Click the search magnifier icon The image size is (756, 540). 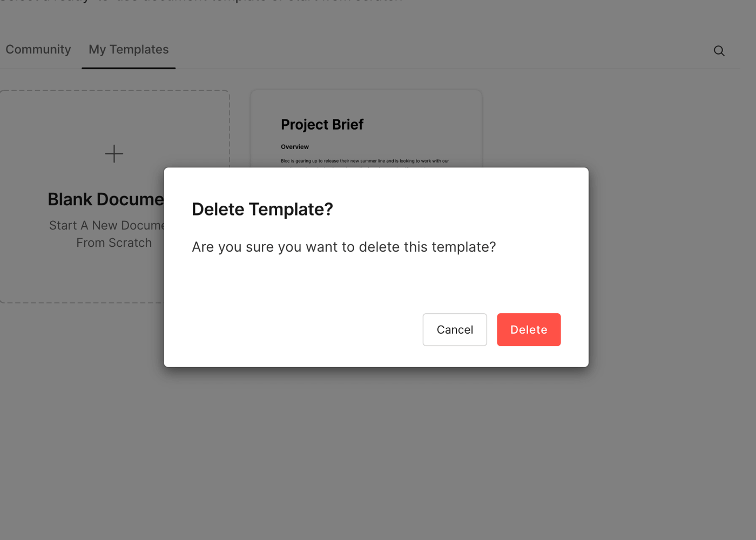coord(719,51)
